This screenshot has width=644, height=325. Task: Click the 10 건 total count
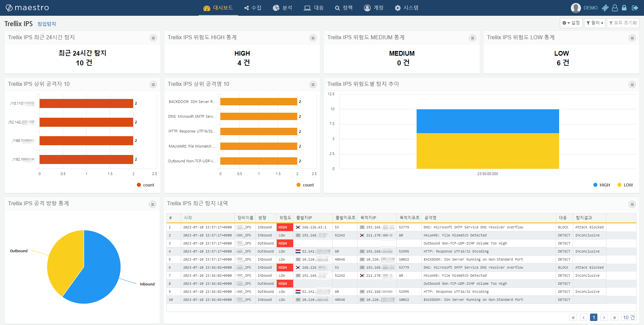click(x=629, y=317)
